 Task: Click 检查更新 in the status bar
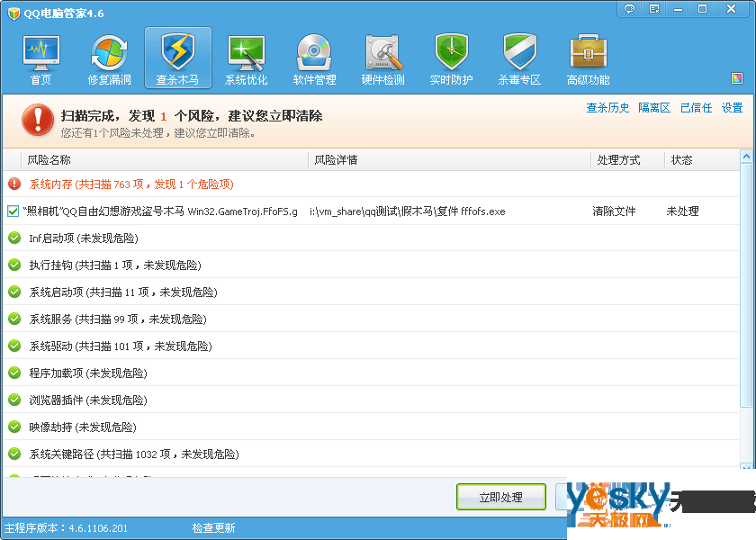click(x=213, y=528)
